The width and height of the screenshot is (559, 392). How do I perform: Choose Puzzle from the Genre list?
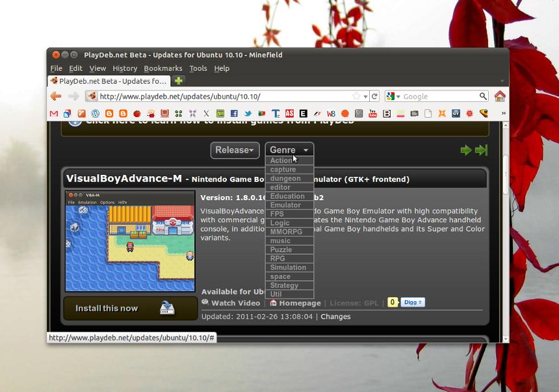click(x=289, y=250)
